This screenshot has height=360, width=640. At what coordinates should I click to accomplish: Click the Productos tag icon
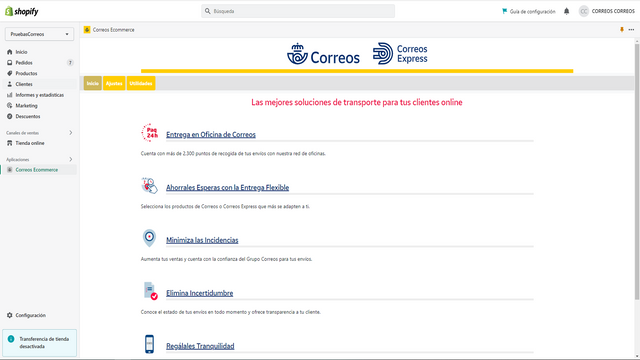(10, 73)
